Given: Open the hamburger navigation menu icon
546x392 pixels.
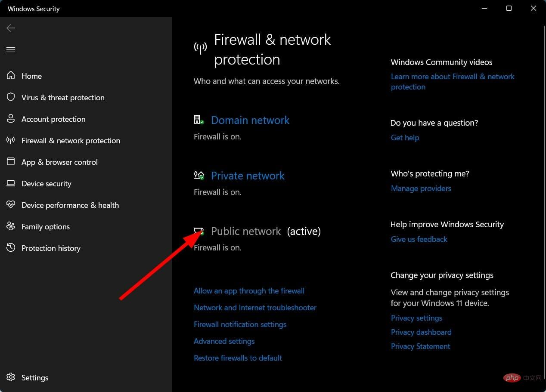Looking at the screenshot, I should click(11, 50).
